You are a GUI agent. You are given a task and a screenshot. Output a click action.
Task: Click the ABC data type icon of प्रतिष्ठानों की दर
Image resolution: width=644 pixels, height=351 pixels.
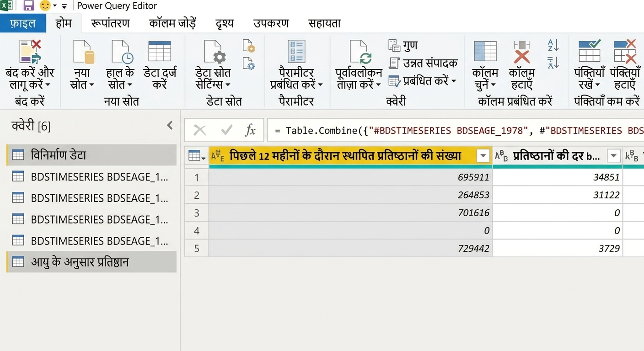pyautogui.click(x=502, y=156)
